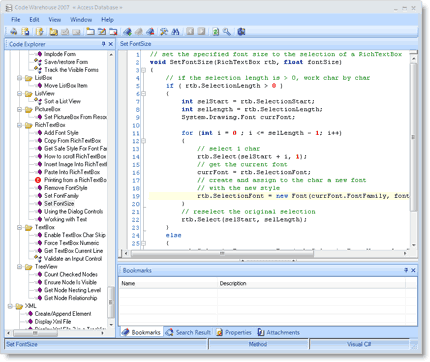Fold the code block at line 12
Screen dimensions: 430x362
click(x=143, y=141)
